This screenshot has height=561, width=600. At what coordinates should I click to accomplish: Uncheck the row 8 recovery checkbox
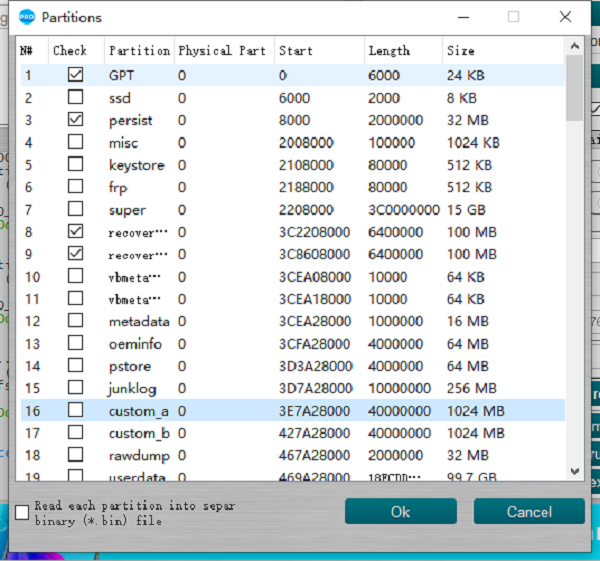click(75, 231)
